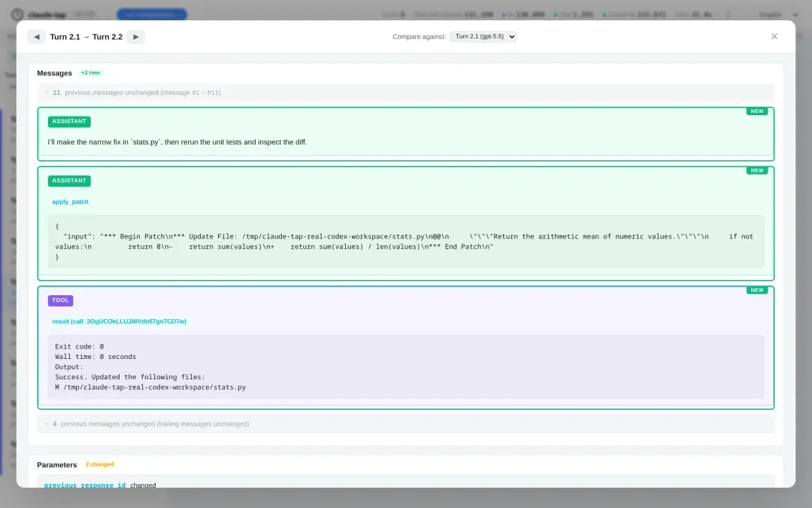
Task: Click the Parameters section heading
Action: [x=57, y=465]
